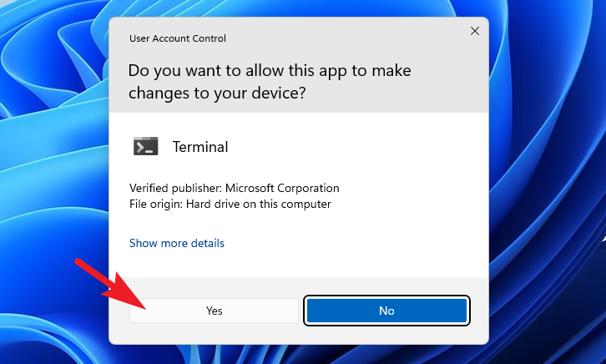This screenshot has width=606, height=364.
Task: Click the 'Do you want to allow' heading
Action: point(270,82)
